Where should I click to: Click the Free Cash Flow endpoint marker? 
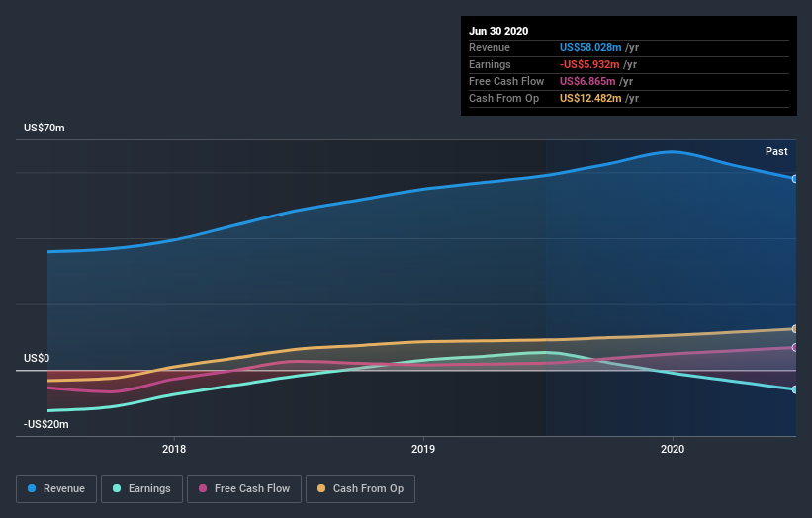[x=795, y=348]
